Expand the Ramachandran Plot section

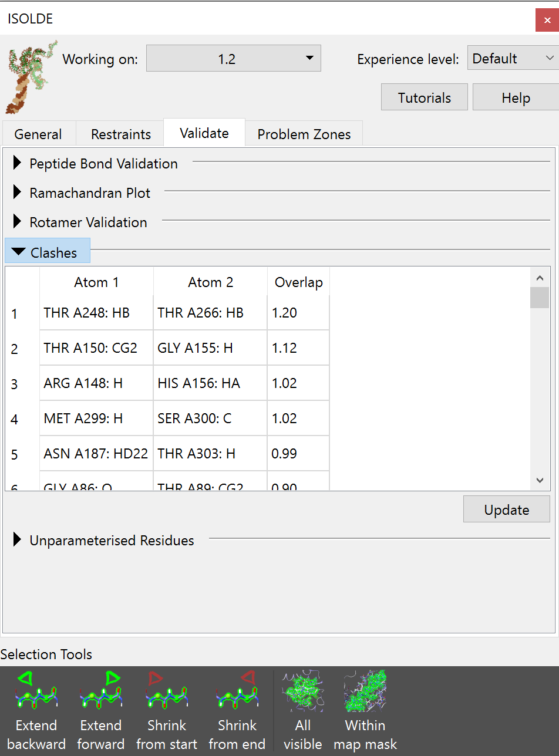click(x=82, y=193)
